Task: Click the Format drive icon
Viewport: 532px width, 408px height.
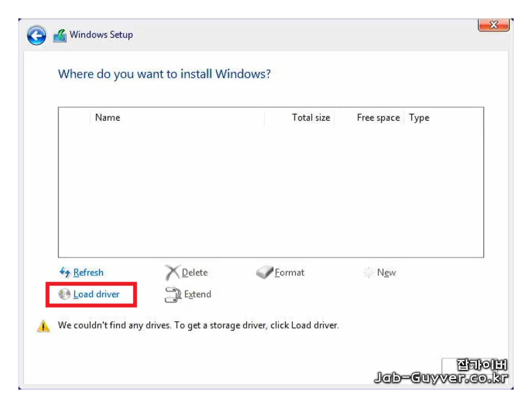Action: (264, 272)
